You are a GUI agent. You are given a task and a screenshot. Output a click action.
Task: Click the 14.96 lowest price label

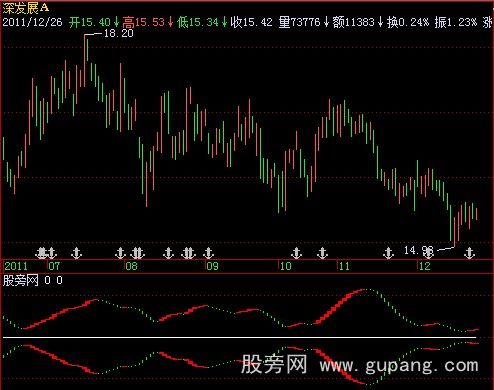(x=419, y=250)
